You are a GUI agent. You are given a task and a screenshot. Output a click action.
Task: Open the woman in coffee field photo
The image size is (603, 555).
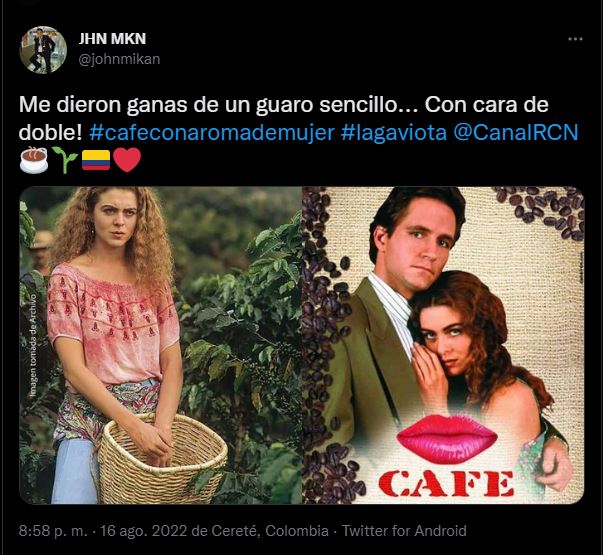161,345
